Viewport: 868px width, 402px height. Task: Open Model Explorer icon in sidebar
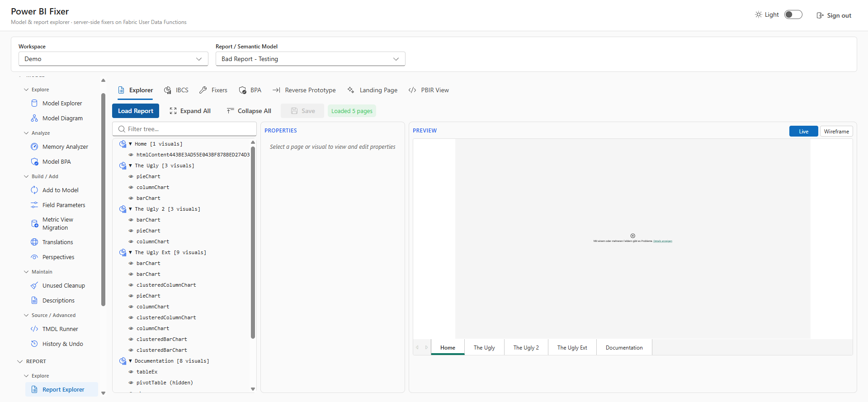(34, 103)
